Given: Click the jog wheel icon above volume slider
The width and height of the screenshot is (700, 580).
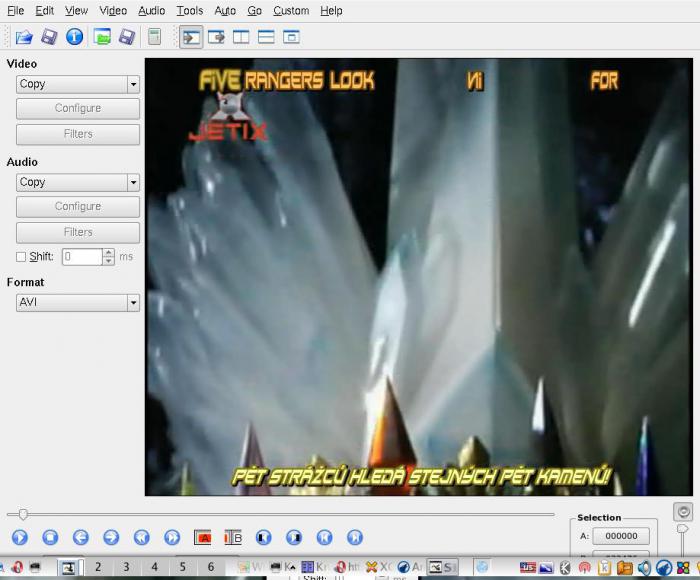Looking at the screenshot, I should (x=683, y=512).
